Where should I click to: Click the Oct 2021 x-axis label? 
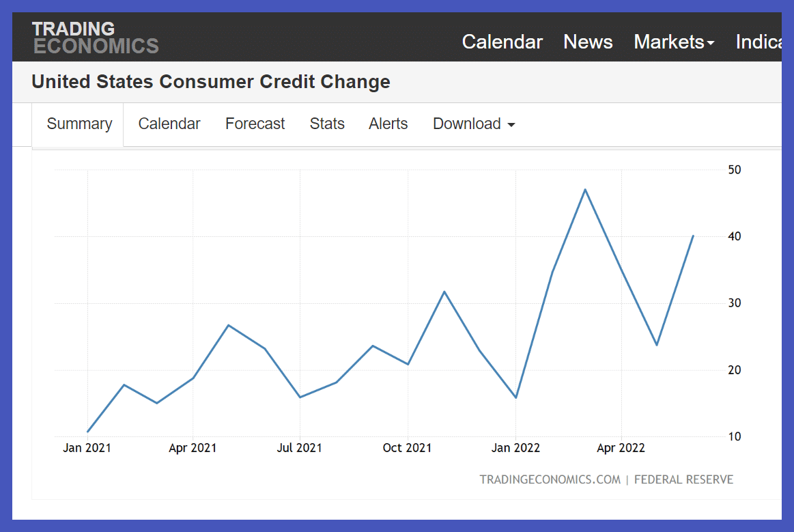407,448
